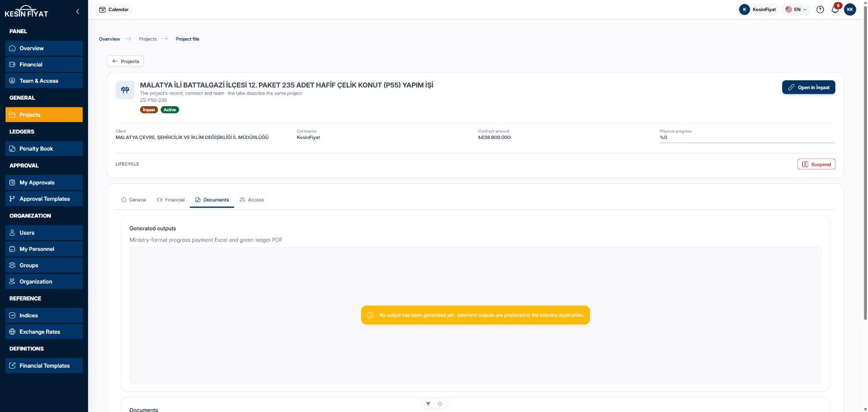This screenshot has width=868, height=412.
Task: Click the clock icon in bottom floating widget
Action: 440,404
